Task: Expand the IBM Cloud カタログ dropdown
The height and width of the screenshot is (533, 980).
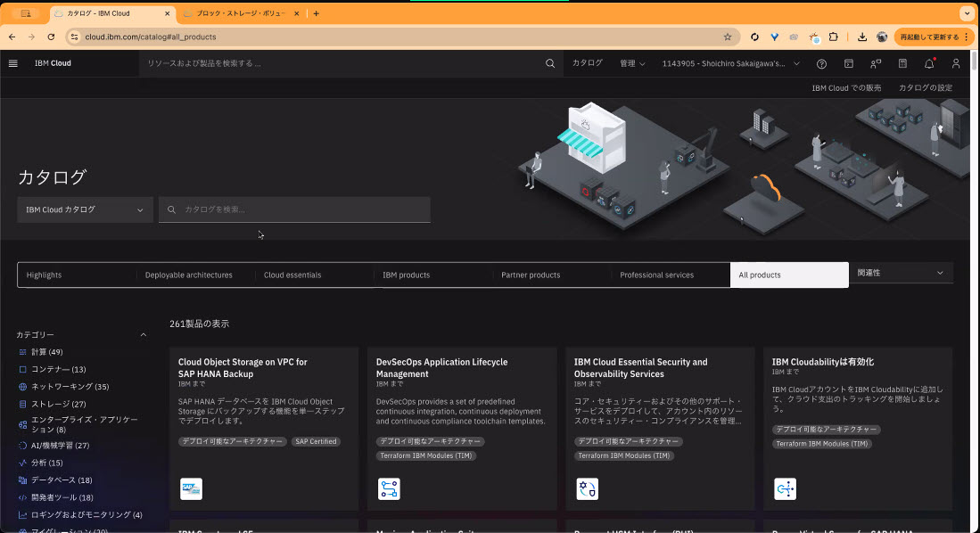Action: [85, 210]
